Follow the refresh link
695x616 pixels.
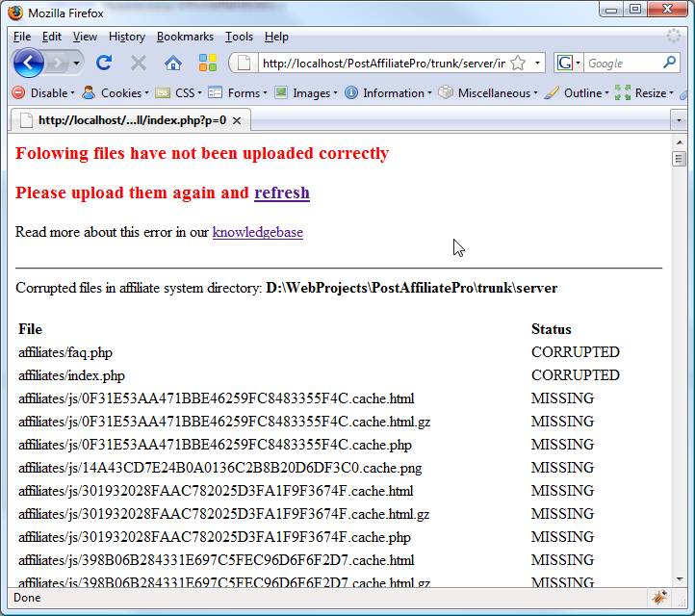coord(282,192)
